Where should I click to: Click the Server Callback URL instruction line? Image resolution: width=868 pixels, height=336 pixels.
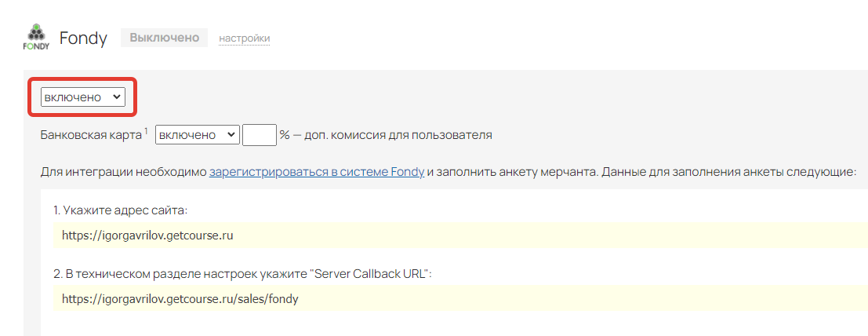242,275
